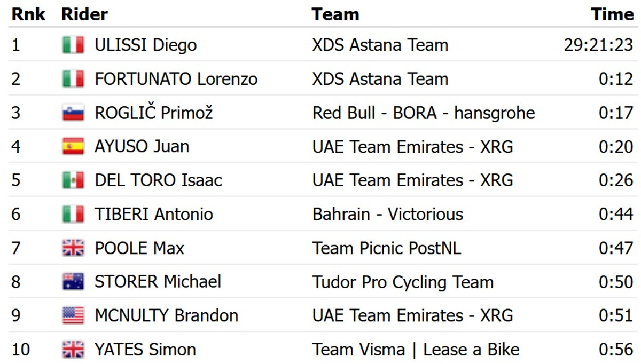641x364 pixels.
Task: Click the British flag beside POOLE Max
Action: click(x=73, y=248)
